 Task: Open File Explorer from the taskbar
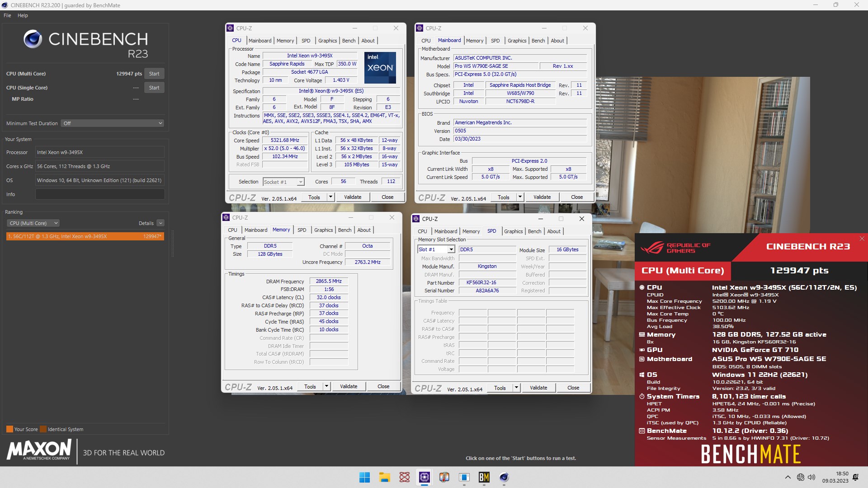[384, 477]
